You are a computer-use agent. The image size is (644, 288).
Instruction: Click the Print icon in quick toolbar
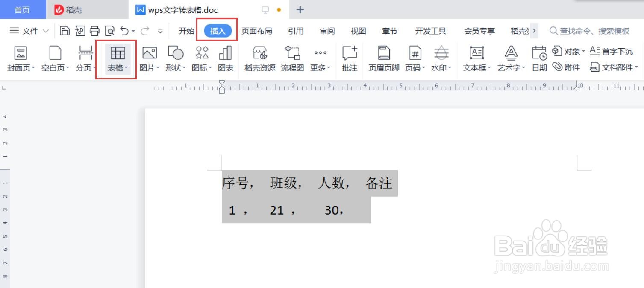94,31
